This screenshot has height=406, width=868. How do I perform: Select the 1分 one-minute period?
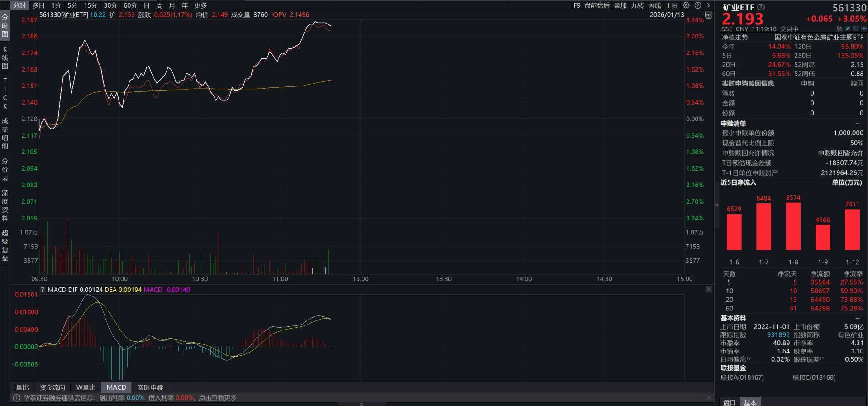pos(56,5)
